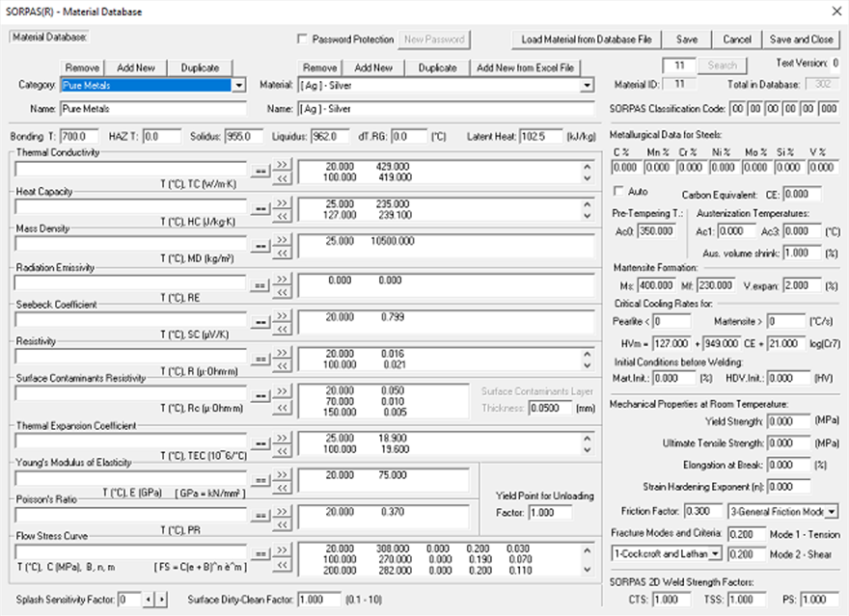Click the << button for Heat Capacity
This screenshot has width=849, height=616.
tap(282, 215)
